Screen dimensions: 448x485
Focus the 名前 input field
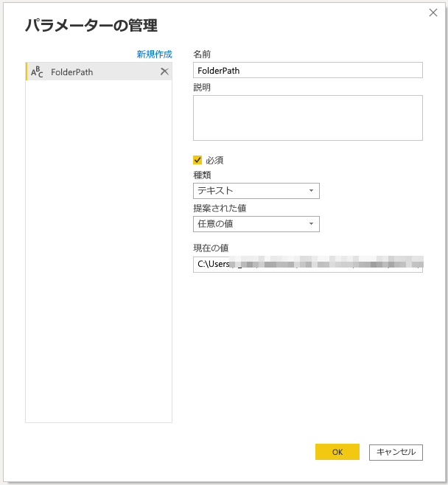[x=308, y=70]
